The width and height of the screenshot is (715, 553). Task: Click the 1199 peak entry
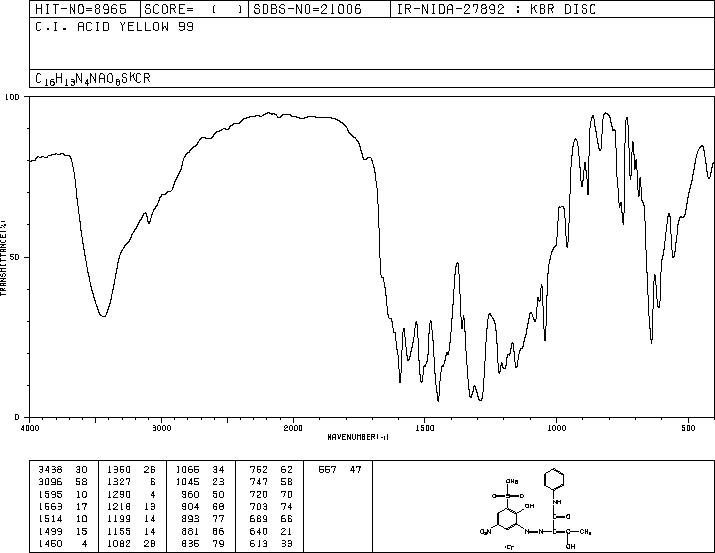[x=131, y=519]
